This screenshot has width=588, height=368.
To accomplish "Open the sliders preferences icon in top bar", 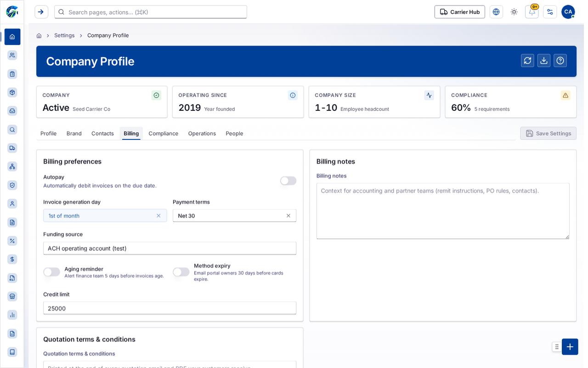I will click(550, 12).
